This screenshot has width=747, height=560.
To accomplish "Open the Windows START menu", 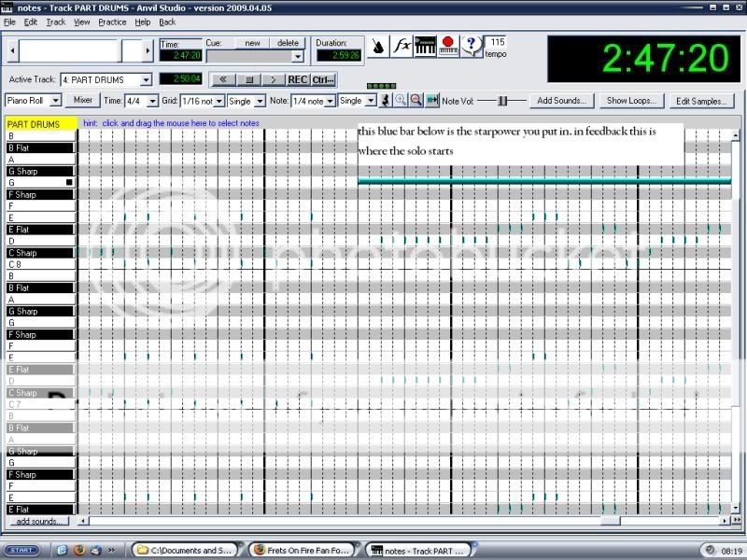I will (21, 550).
